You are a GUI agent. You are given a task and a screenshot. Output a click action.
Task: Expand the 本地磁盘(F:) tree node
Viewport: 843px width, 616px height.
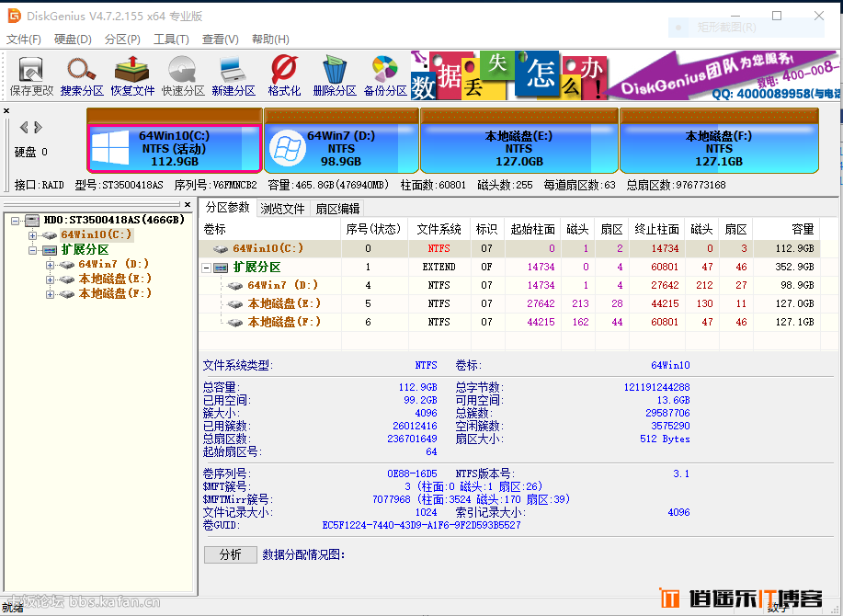(50, 294)
